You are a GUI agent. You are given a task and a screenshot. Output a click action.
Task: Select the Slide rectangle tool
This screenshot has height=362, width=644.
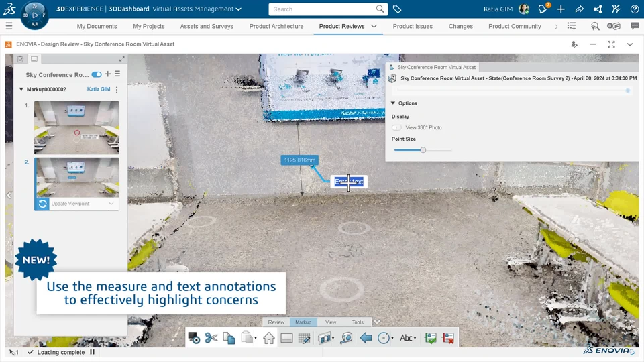pyautogui.click(x=286, y=338)
